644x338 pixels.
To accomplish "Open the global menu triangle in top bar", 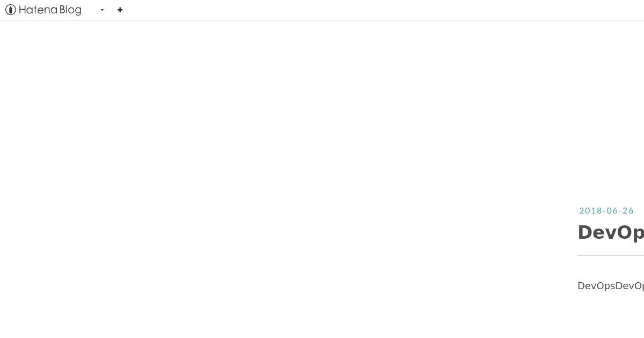I will tap(102, 10).
